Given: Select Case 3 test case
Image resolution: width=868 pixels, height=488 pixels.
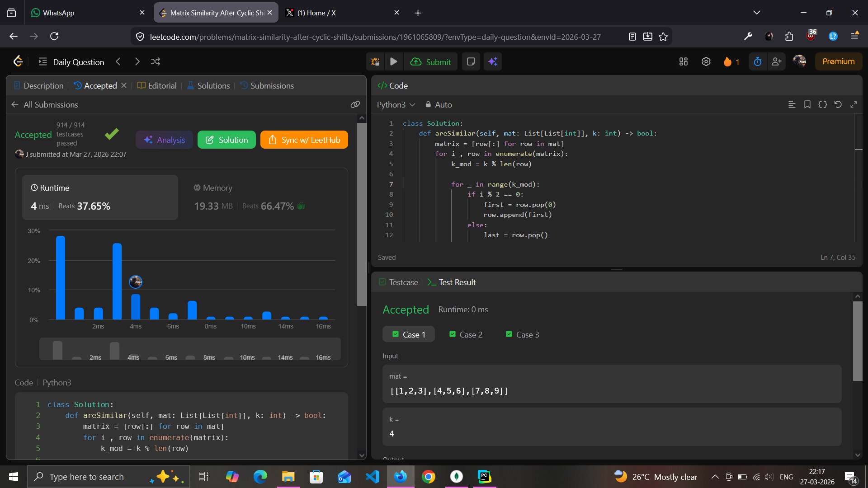Looking at the screenshot, I should [522, 334].
